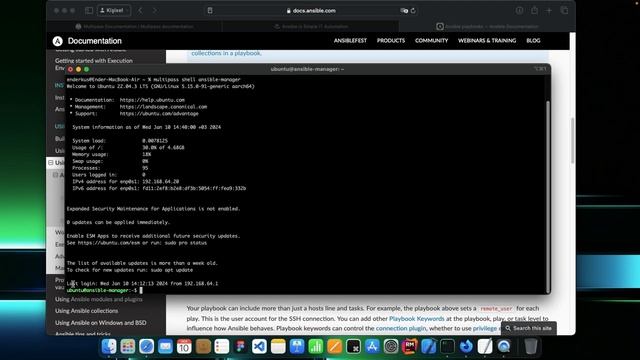Open the ANSIBLEFEST menu item

click(x=350, y=41)
